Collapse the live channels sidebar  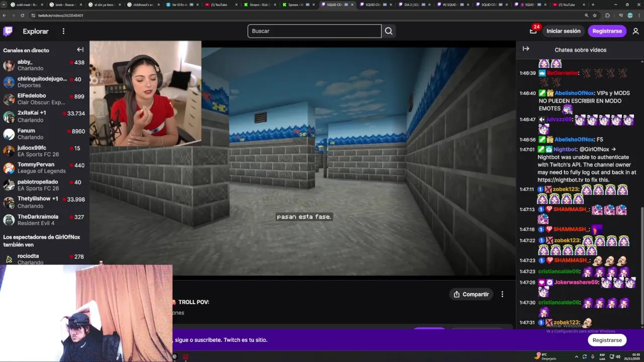80,50
